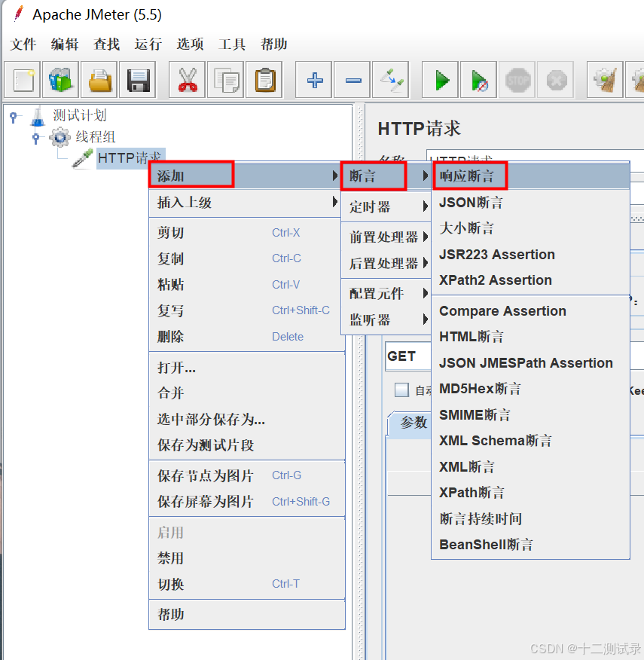
Task: Choose XML断言 entry
Action: pos(530,466)
